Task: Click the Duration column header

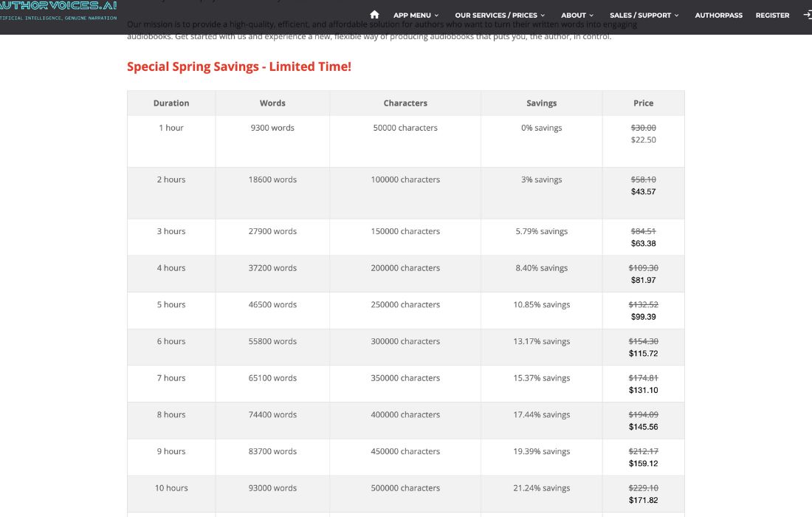Action: pyautogui.click(x=171, y=103)
